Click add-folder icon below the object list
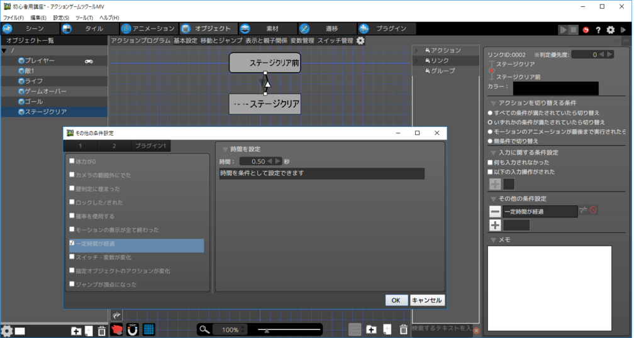Viewport: 644px width, 338px height. pyautogui.click(x=76, y=330)
